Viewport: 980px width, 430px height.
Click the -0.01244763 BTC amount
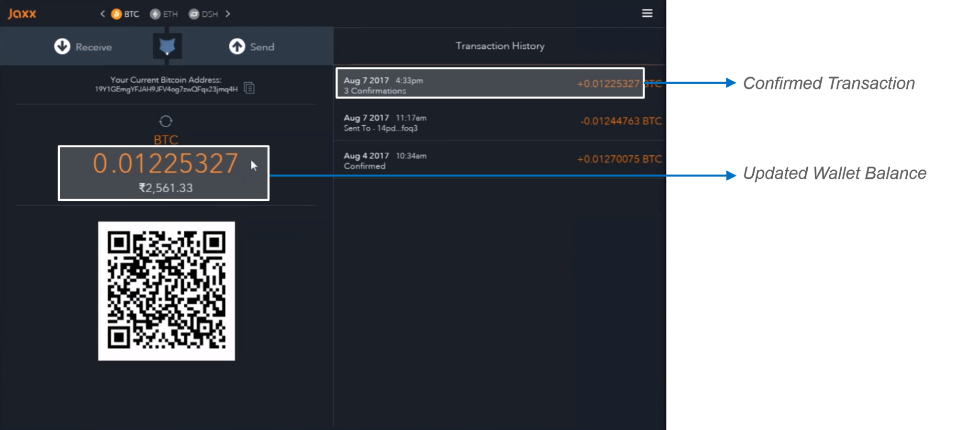(x=621, y=121)
